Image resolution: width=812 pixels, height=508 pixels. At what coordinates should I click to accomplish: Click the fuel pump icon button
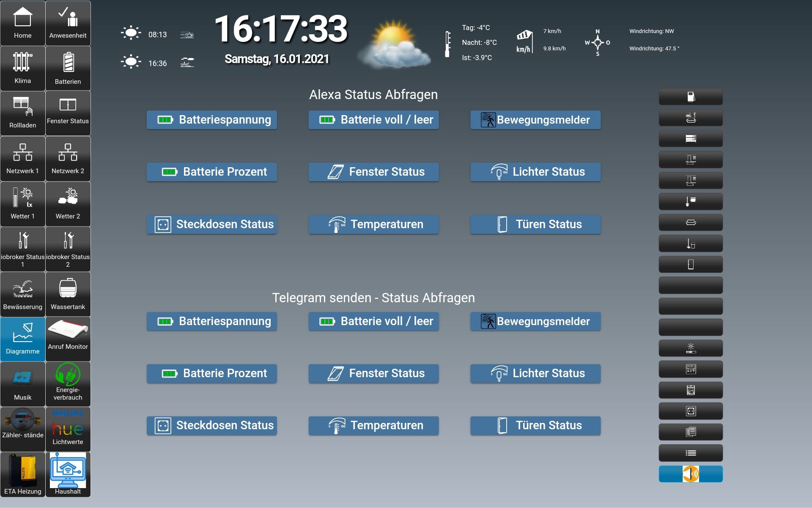(690, 97)
